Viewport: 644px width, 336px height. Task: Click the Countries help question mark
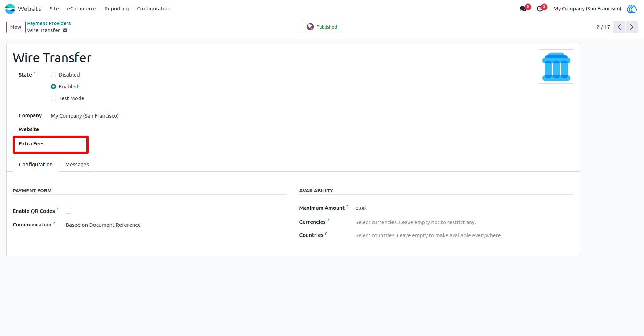click(326, 233)
